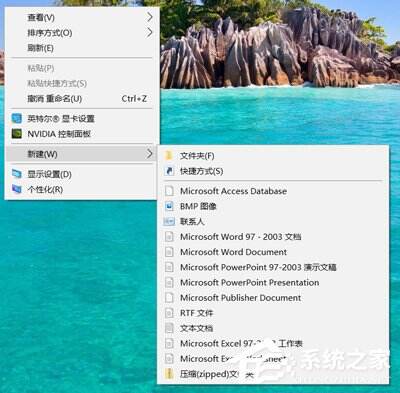Select 粘贴快捷方式(S) paste shortcut entry
The image size is (400, 393).
point(82,83)
